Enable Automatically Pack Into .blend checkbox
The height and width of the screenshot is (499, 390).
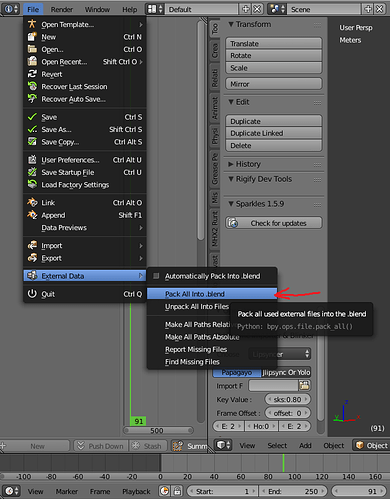(156, 276)
